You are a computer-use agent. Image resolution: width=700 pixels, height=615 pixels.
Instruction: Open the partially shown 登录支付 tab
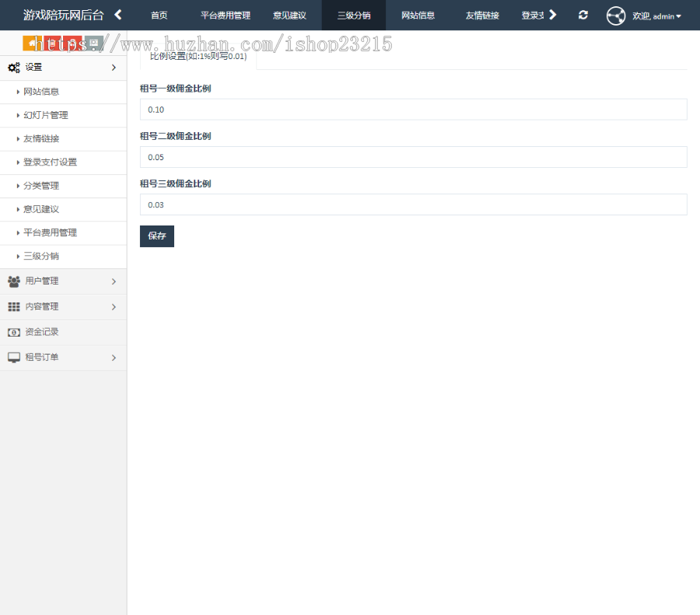point(532,16)
